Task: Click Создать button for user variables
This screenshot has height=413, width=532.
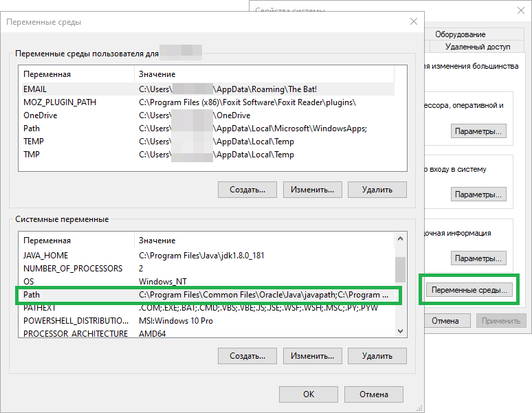Action: coord(247,189)
